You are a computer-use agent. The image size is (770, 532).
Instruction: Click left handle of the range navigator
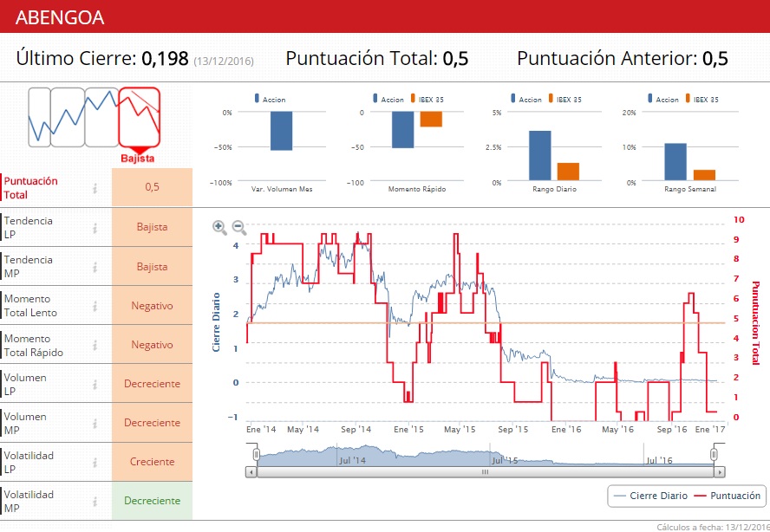tap(256, 454)
